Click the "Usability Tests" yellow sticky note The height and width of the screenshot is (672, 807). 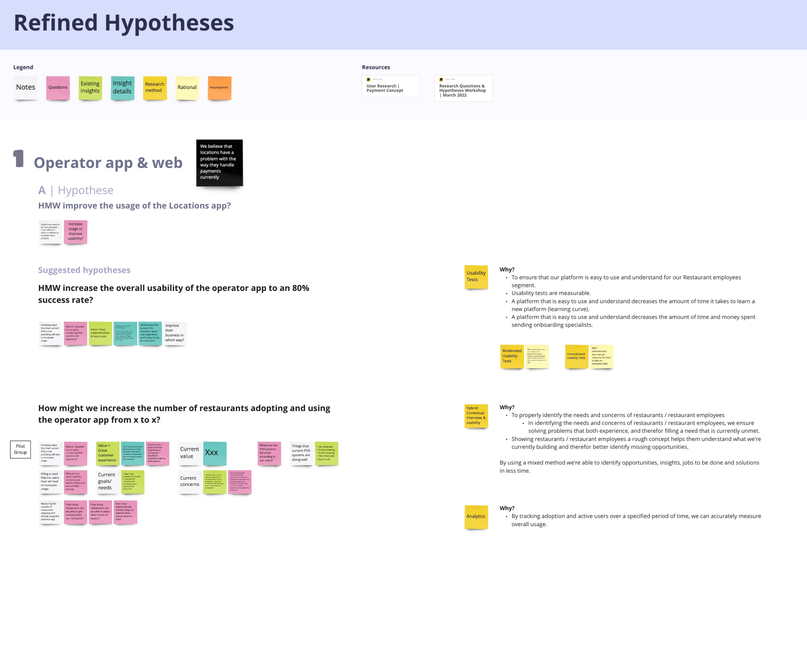(x=476, y=277)
